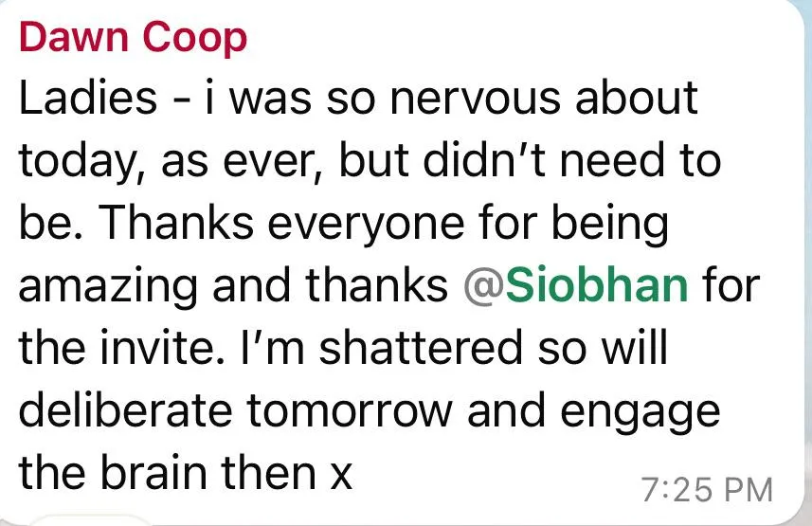Click the word "amazing" in message
This screenshot has width=812, height=526.
tap(108, 287)
